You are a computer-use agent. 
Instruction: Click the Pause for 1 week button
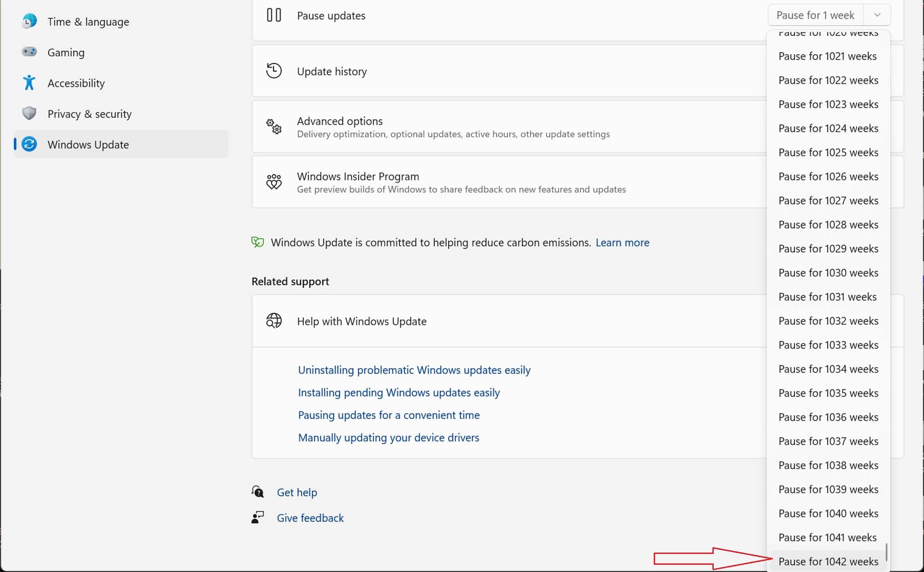815,15
